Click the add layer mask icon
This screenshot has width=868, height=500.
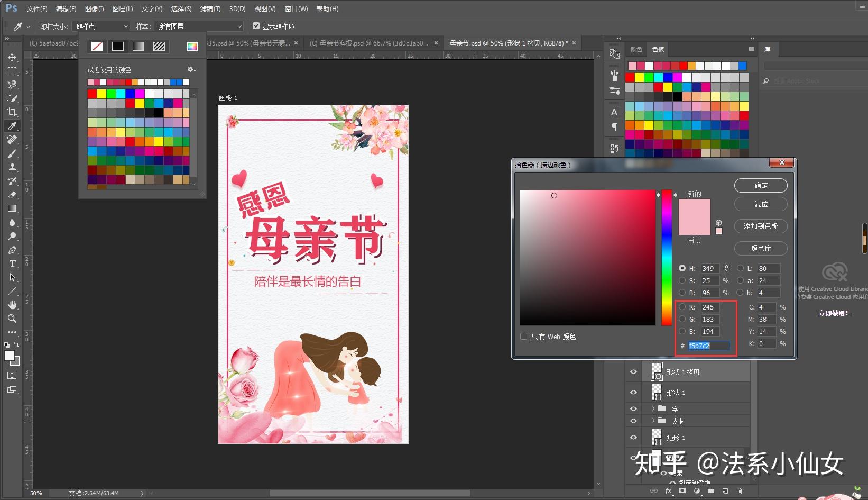[682, 491]
